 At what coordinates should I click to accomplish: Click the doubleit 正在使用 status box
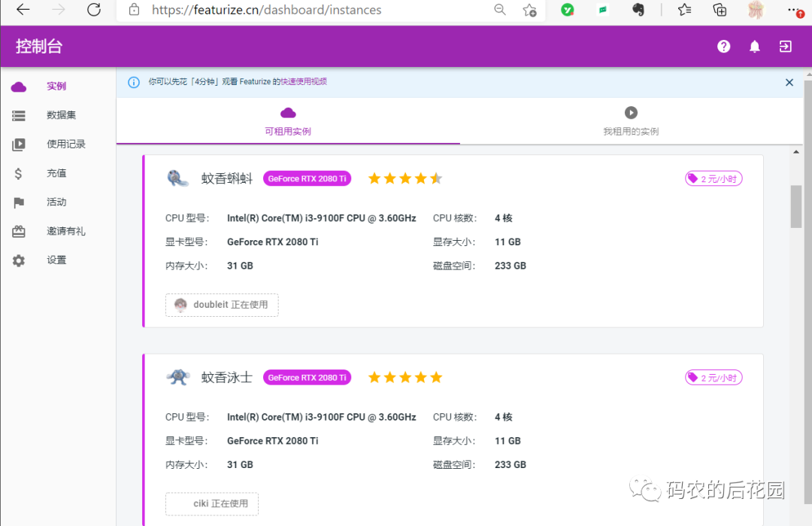(222, 305)
